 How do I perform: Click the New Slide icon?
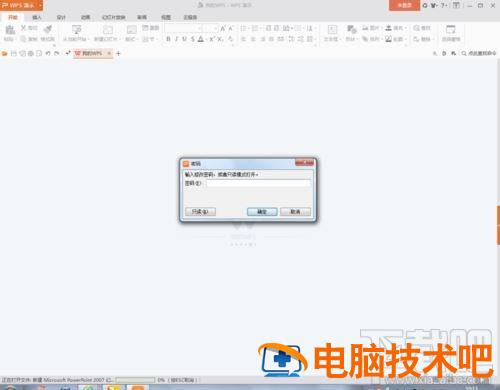(107, 30)
